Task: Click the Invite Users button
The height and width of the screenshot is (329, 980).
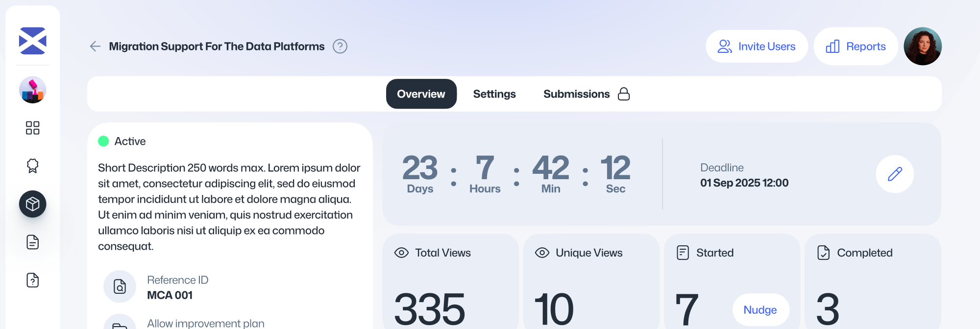Action: (757, 47)
